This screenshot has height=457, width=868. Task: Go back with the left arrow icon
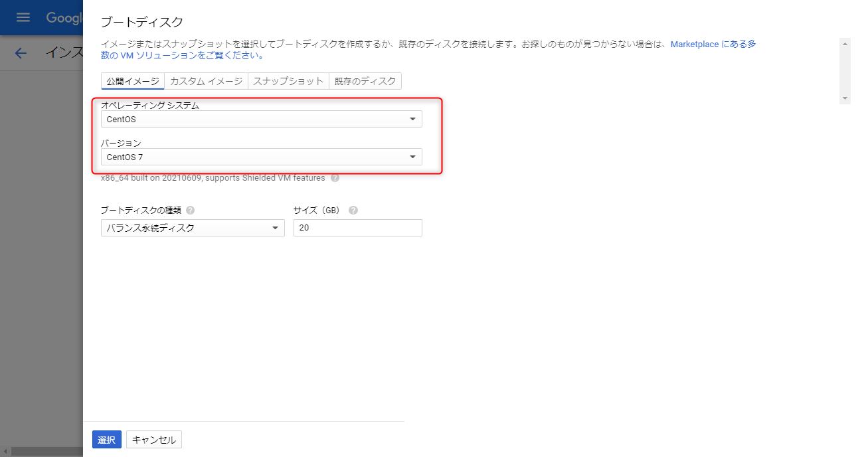(21, 53)
